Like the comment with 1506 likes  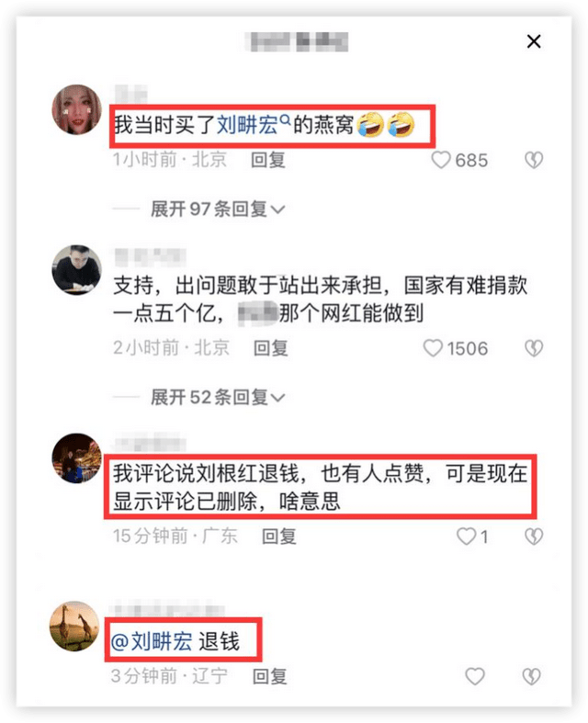433,348
